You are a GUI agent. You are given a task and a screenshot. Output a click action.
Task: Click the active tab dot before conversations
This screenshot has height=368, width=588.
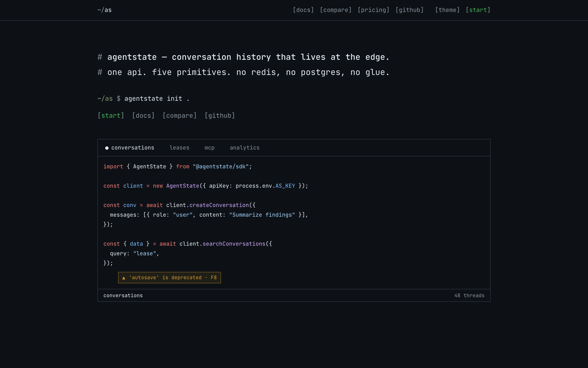pos(107,148)
